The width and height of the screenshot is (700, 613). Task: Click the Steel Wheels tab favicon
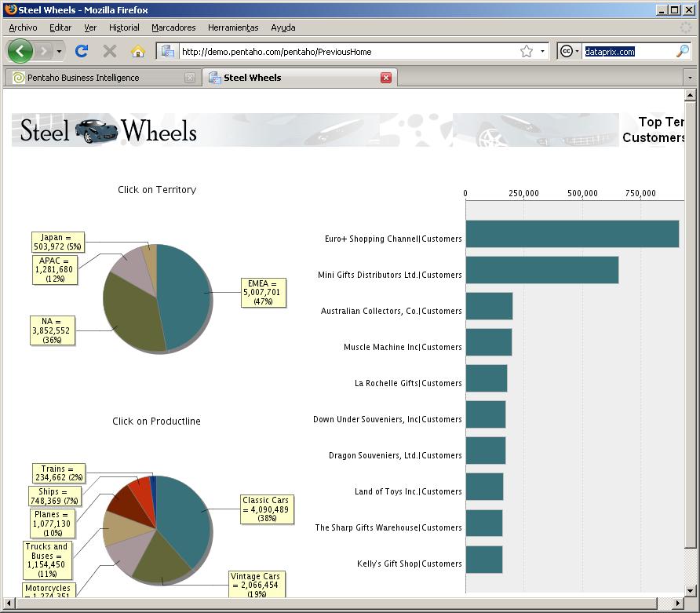pyautogui.click(x=213, y=78)
